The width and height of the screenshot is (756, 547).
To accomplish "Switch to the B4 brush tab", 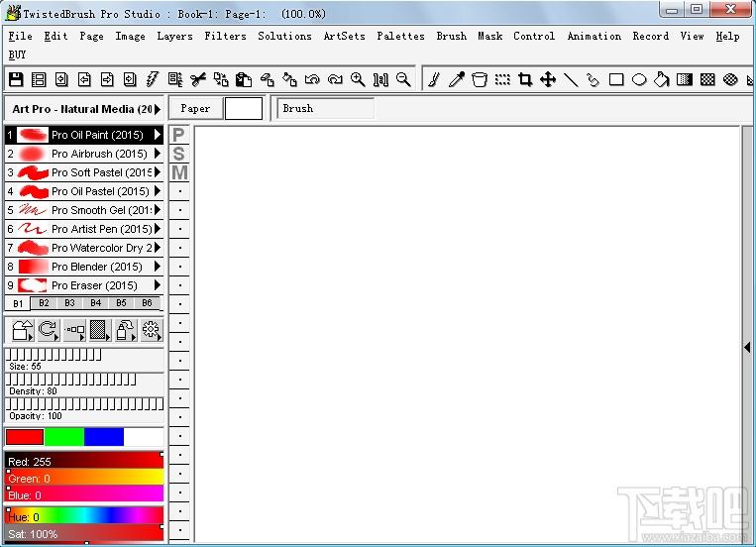I will pos(95,303).
